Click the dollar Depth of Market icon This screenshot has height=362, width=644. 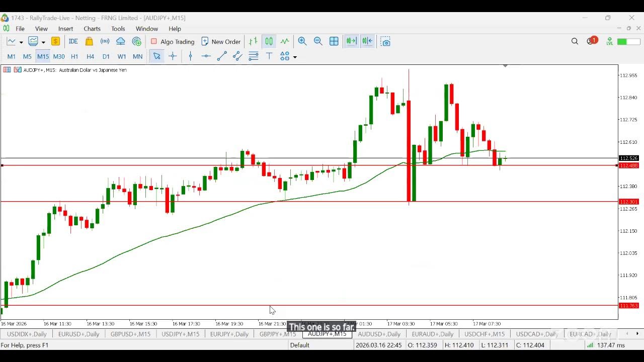pos(56,42)
